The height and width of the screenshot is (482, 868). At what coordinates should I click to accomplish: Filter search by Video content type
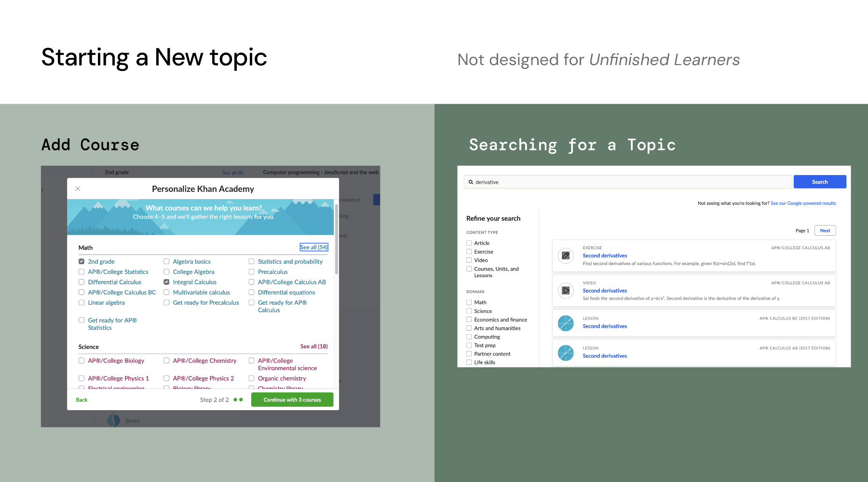point(469,260)
